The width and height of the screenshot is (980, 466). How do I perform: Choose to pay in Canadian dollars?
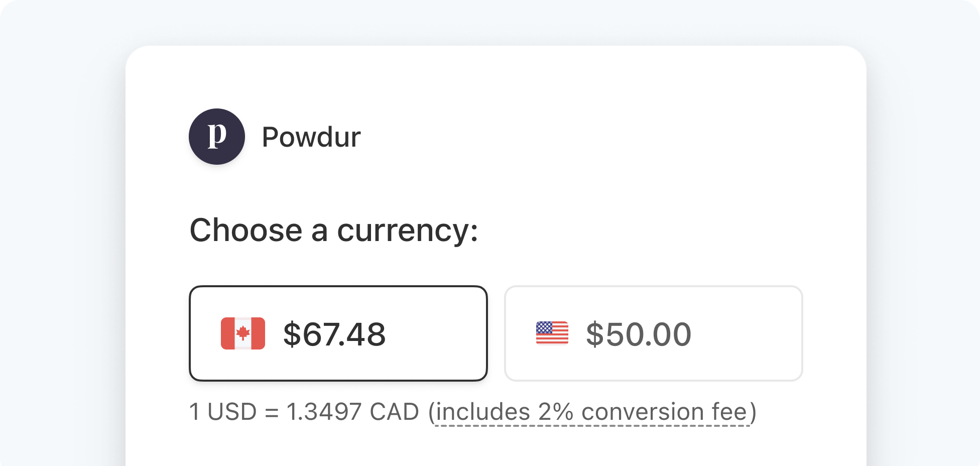pos(338,333)
